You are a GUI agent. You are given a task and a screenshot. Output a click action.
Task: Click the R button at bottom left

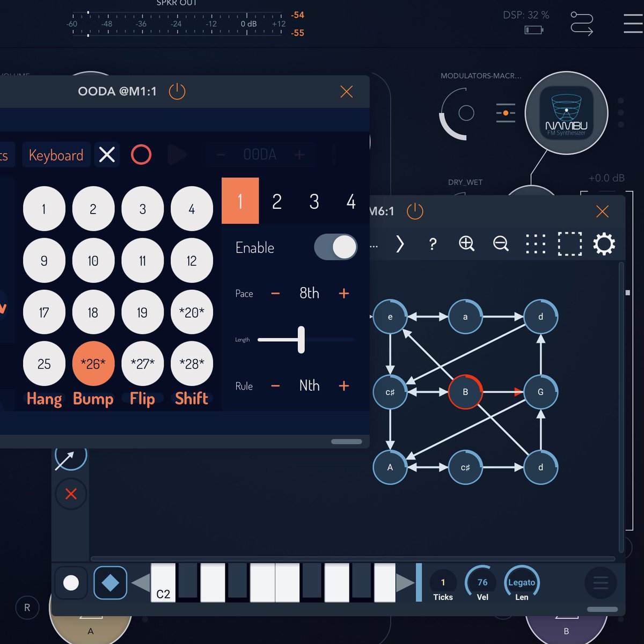pos(27,608)
